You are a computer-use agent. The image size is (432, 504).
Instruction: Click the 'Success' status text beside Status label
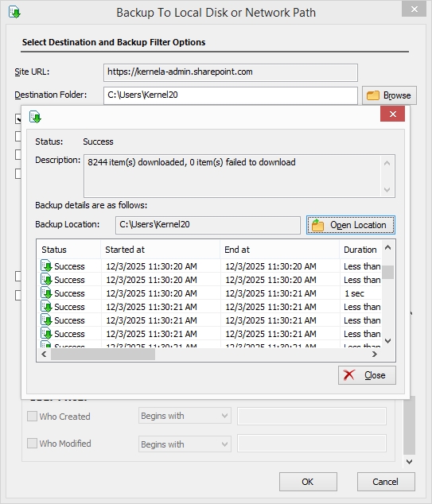tap(98, 142)
